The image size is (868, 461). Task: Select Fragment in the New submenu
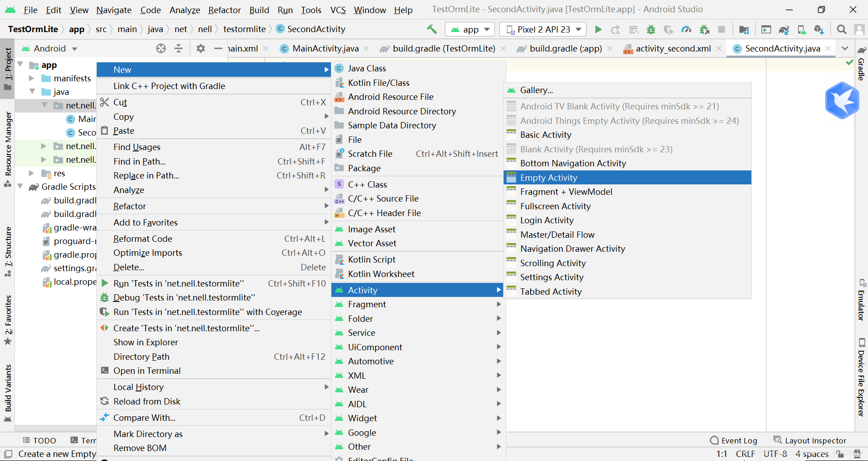417,304
